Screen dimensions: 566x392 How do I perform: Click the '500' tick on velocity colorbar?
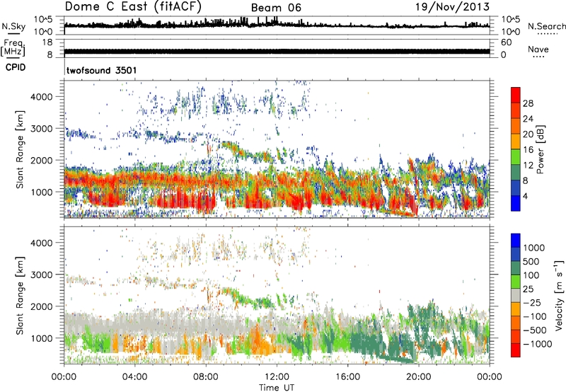[531, 261]
